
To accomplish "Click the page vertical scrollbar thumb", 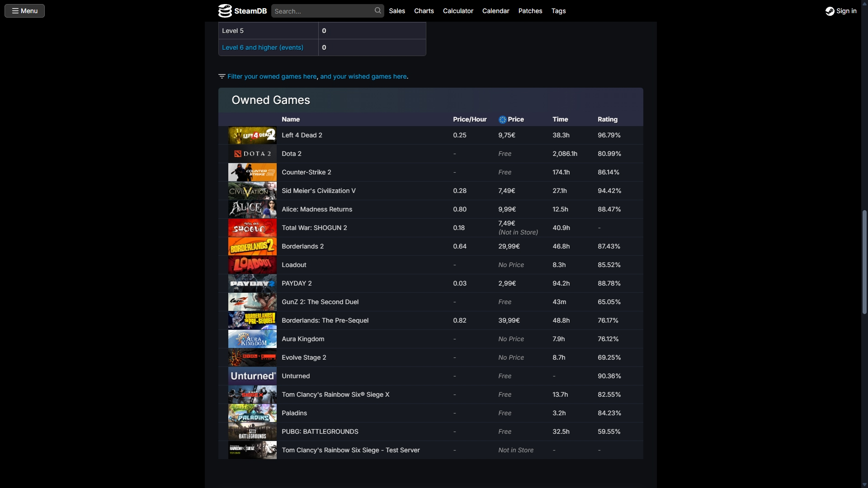I will coord(864,262).
